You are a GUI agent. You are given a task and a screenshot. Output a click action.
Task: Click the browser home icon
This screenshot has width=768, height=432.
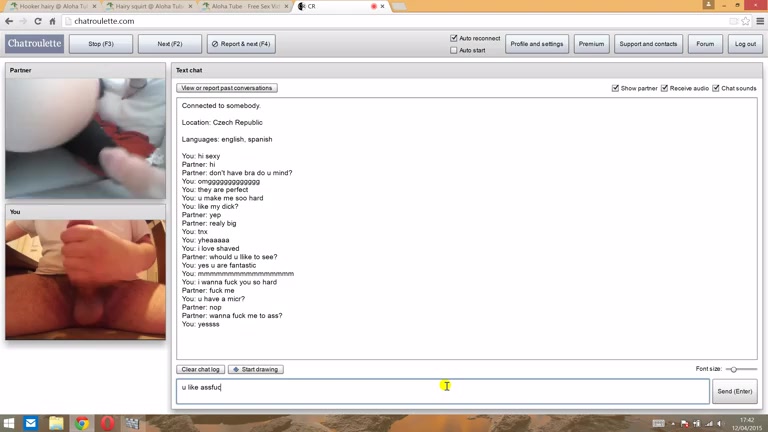click(52, 21)
